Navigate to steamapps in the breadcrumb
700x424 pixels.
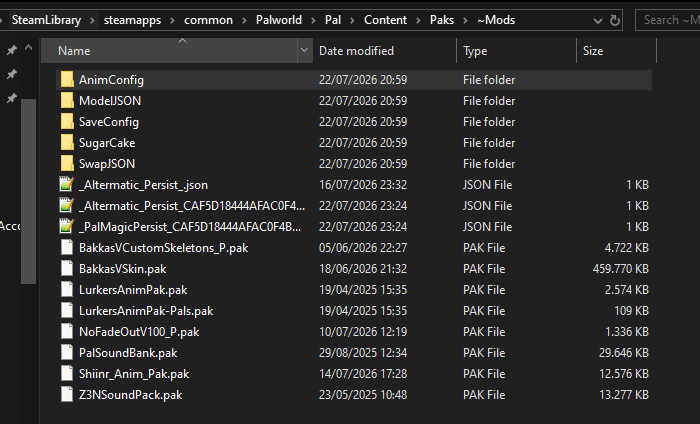pos(133,20)
